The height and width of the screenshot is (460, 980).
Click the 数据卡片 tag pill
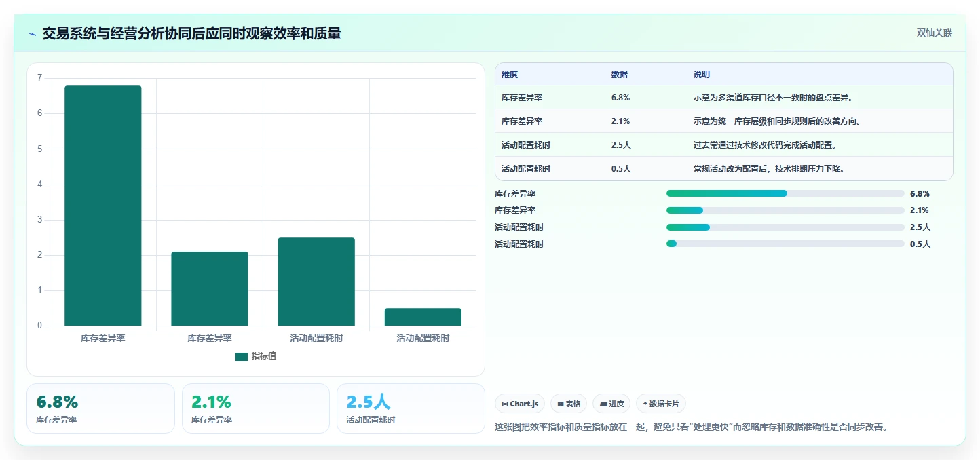click(661, 404)
